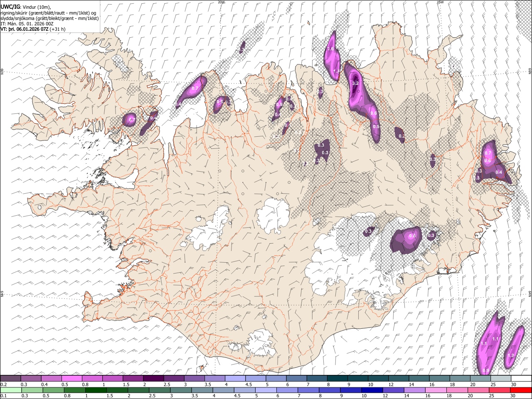The height and width of the screenshot is (399, 532).
Task: Choose the bright magenta swatch between 0.5 and 0.8
Action: [71, 378]
